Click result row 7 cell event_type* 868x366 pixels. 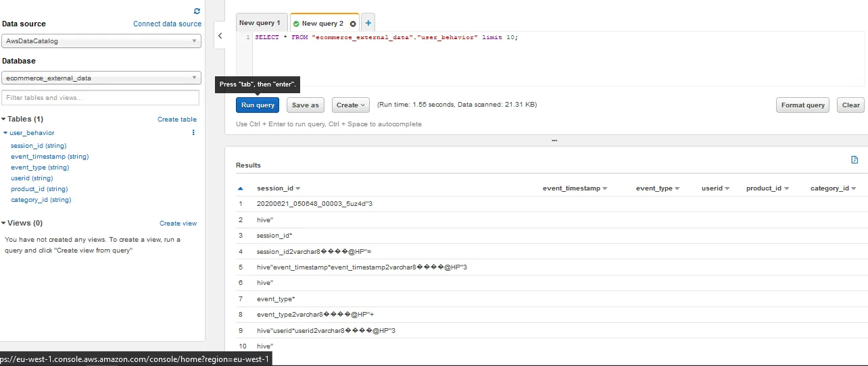click(x=276, y=299)
